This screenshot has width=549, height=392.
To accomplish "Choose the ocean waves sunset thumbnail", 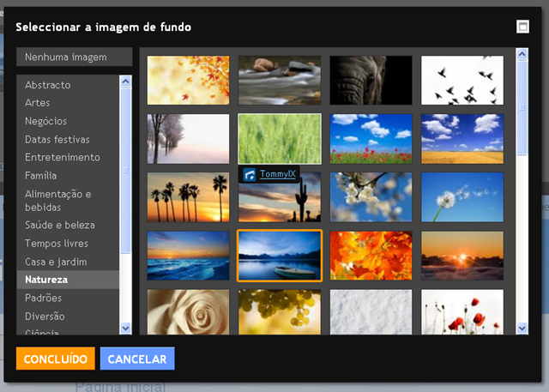I will pyautogui.click(x=189, y=256).
